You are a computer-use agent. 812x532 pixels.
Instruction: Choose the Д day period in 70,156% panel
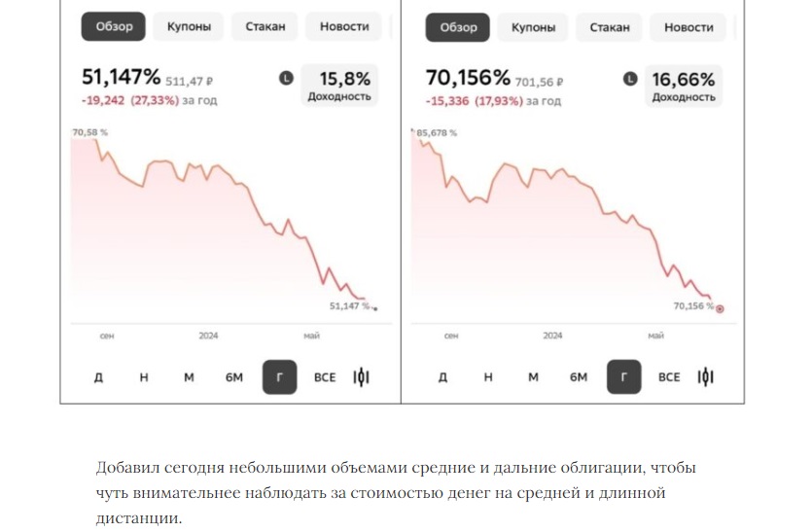tap(442, 376)
